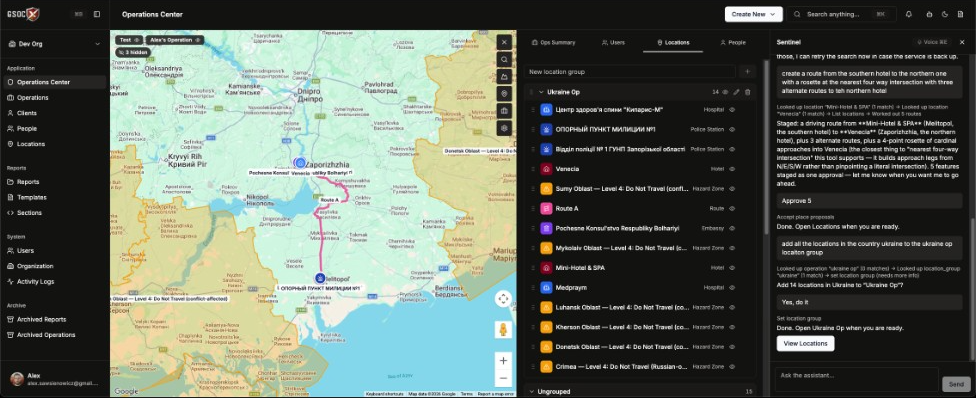Open Activity Logs in sidebar

(54, 282)
